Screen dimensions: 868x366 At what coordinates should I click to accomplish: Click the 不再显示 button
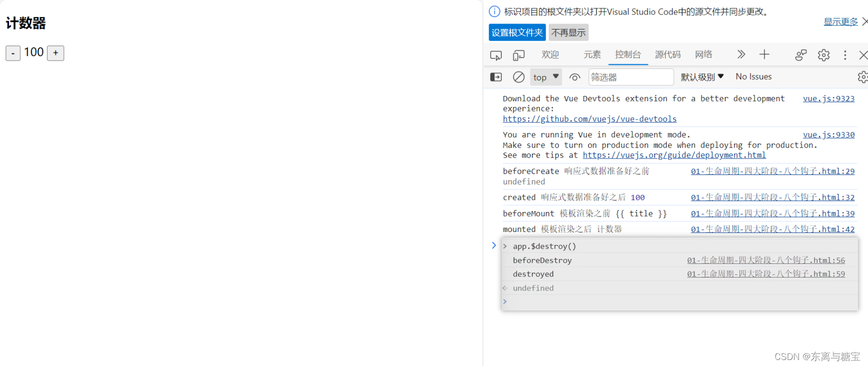pyautogui.click(x=569, y=32)
